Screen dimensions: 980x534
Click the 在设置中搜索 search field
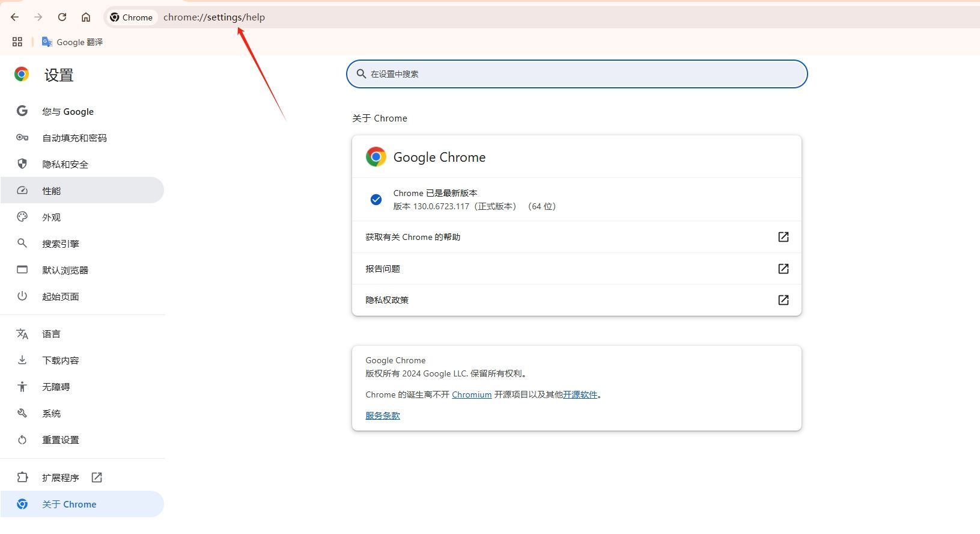[577, 74]
